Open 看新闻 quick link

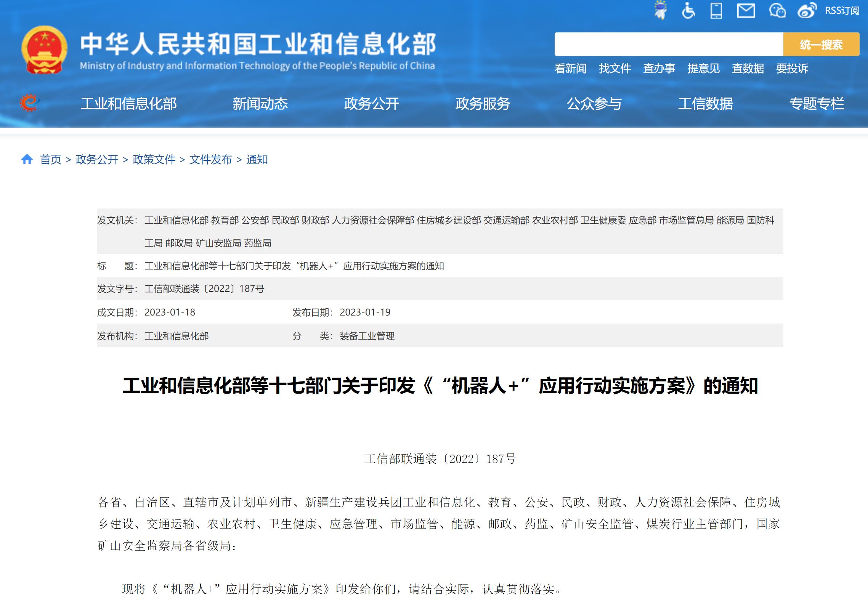(570, 69)
